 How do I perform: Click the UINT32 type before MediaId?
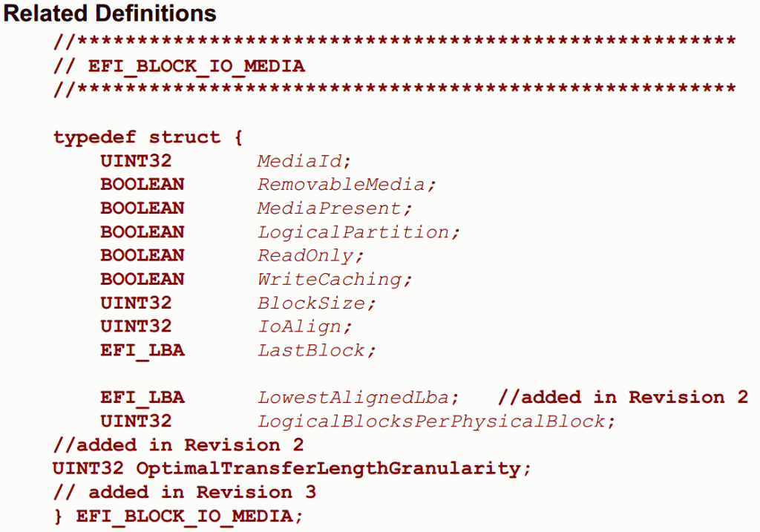pyautogui.click(x=136, y=161)
